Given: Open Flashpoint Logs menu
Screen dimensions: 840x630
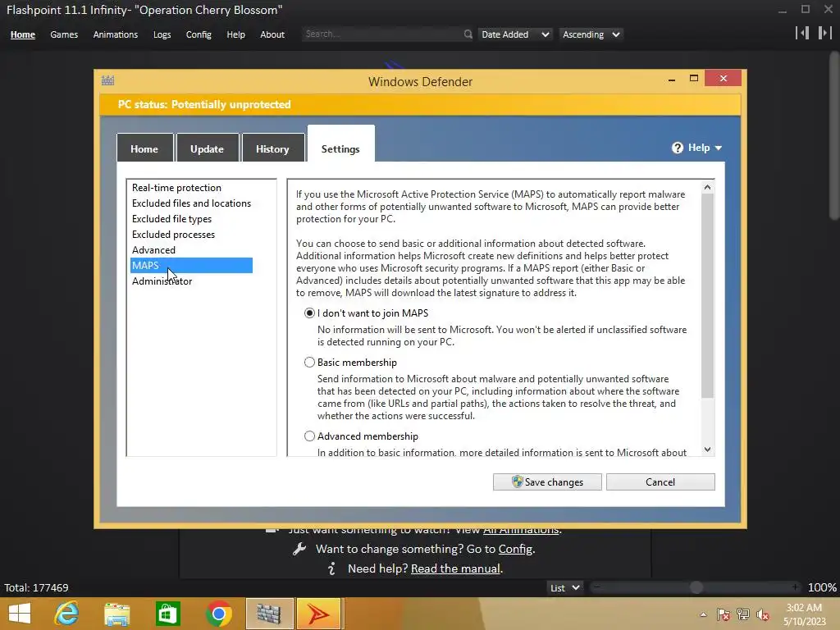Looking at the screenshot, I should point(162,34).
